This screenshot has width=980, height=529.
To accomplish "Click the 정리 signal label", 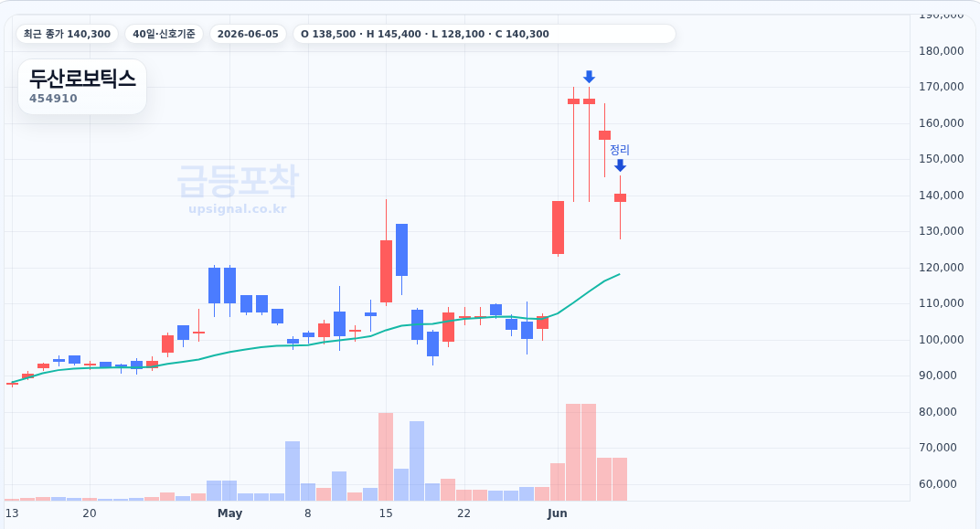I will (x=620, y=150).
